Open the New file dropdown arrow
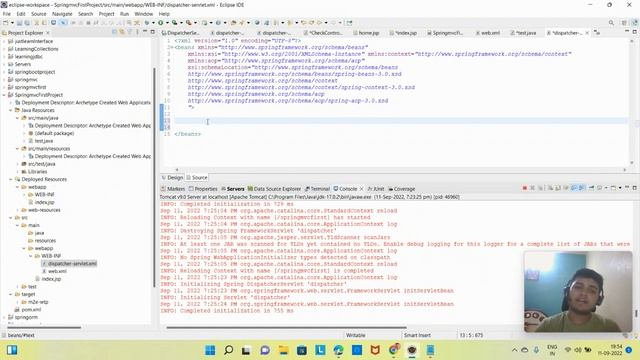 pyautogui.click(x=12, y=23)
